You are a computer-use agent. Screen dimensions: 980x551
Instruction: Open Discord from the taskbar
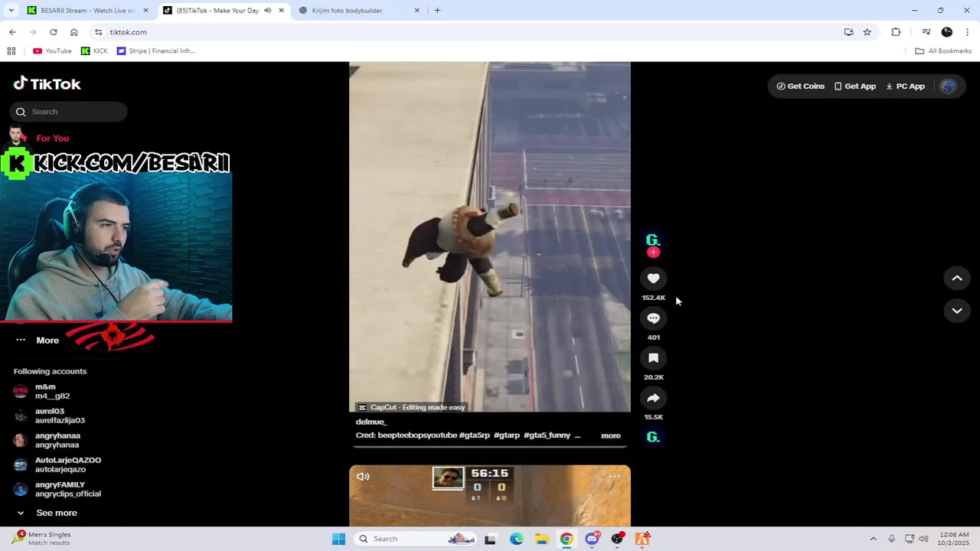(x=592, y=539)
